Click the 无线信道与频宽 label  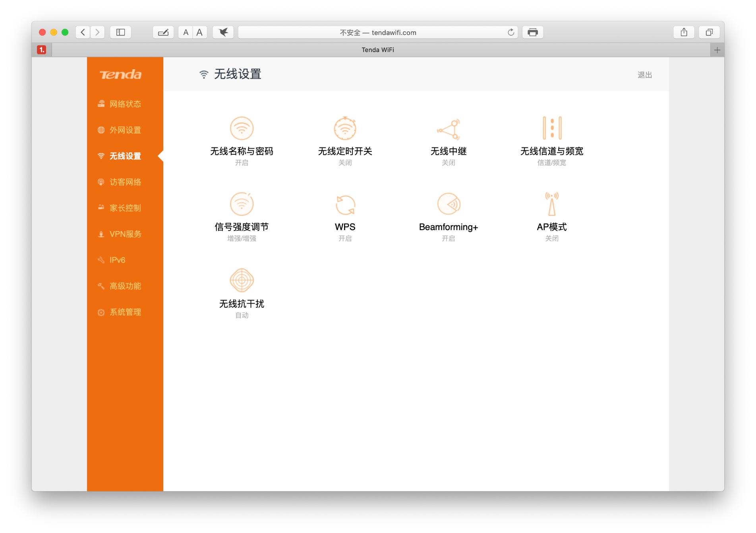point(552,151)
